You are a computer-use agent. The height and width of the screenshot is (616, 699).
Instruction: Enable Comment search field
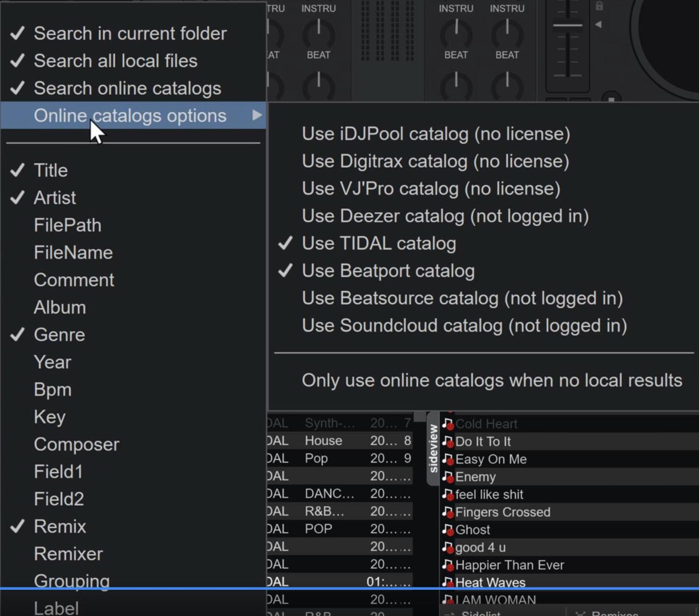pyautogui.click(x=133, y=280)
